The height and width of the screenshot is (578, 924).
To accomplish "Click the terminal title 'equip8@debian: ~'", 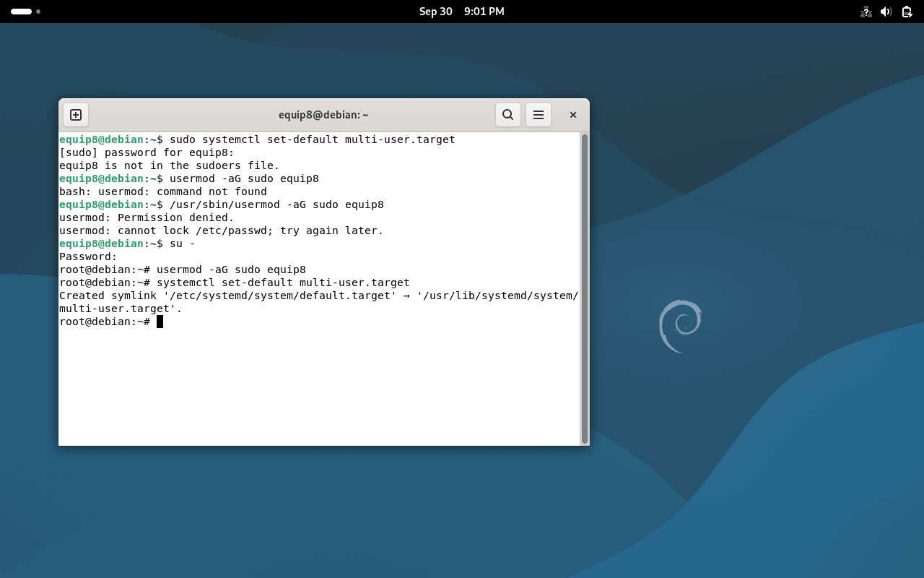I will (323, 115).
